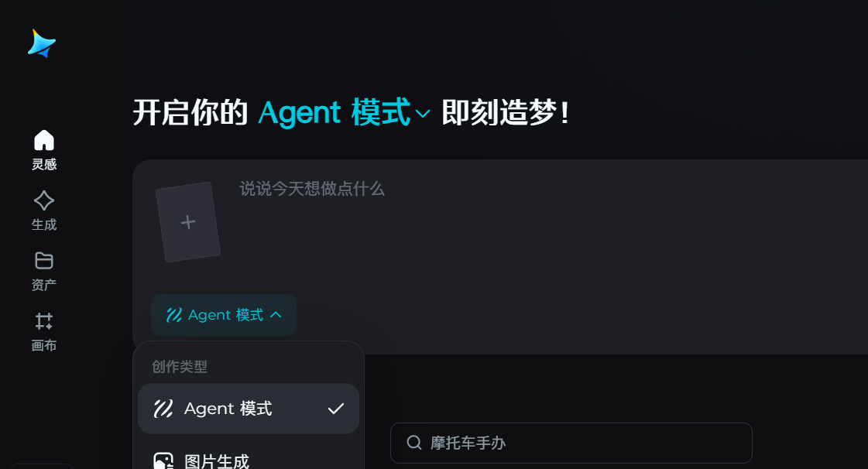
Task: Click the plus card to add reference image
Action: 188,222
